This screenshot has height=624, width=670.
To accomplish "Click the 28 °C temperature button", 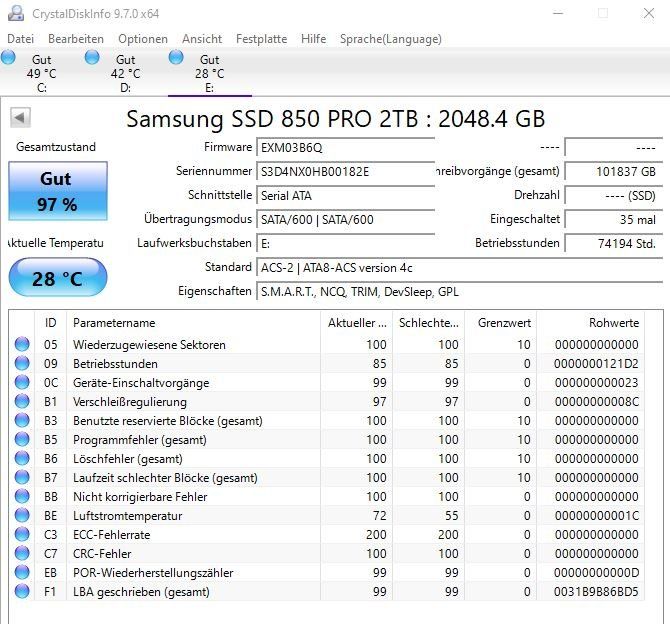I will 58,277.
